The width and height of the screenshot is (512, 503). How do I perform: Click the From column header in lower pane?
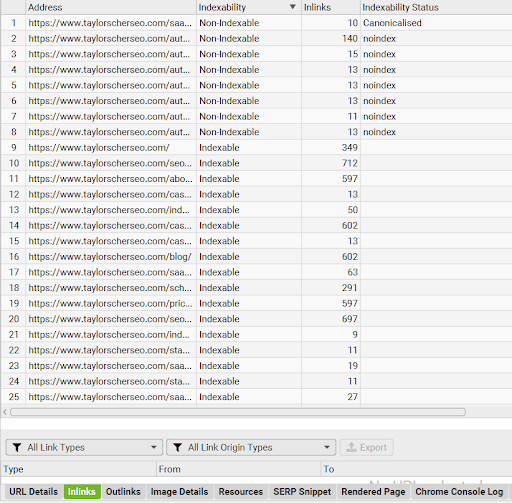239,469
